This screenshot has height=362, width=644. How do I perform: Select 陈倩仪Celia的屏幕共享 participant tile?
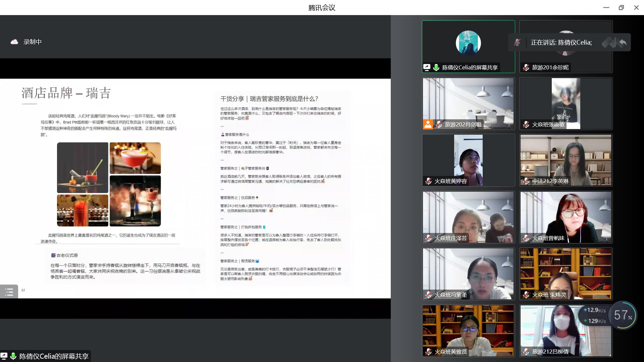pyautogui.click(x=468, y=47)
